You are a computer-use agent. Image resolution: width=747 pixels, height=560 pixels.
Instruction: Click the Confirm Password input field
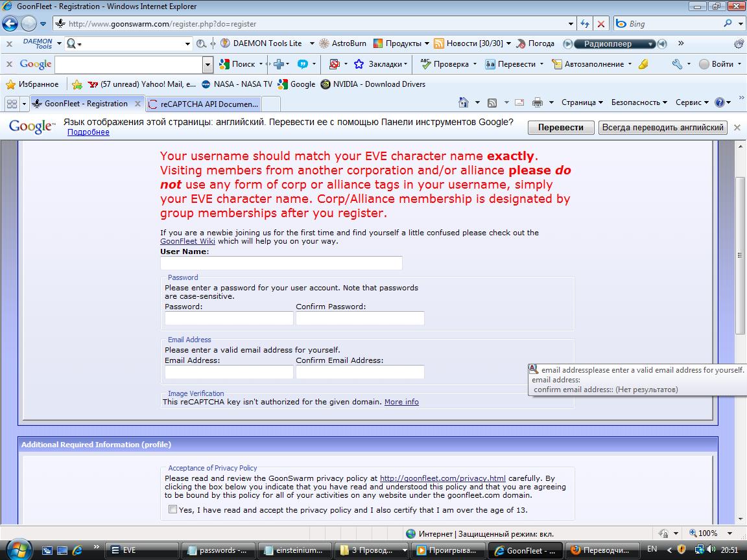click(360, 318)
